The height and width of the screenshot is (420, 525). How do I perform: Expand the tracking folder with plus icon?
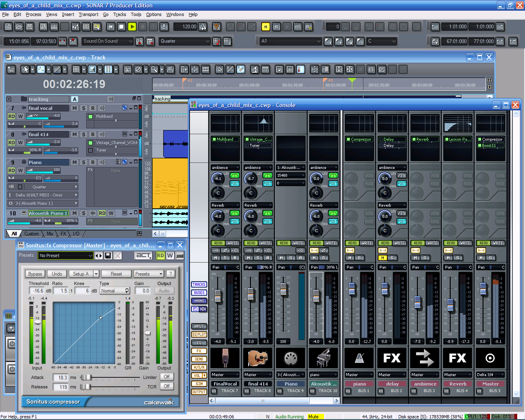[9, 99]
